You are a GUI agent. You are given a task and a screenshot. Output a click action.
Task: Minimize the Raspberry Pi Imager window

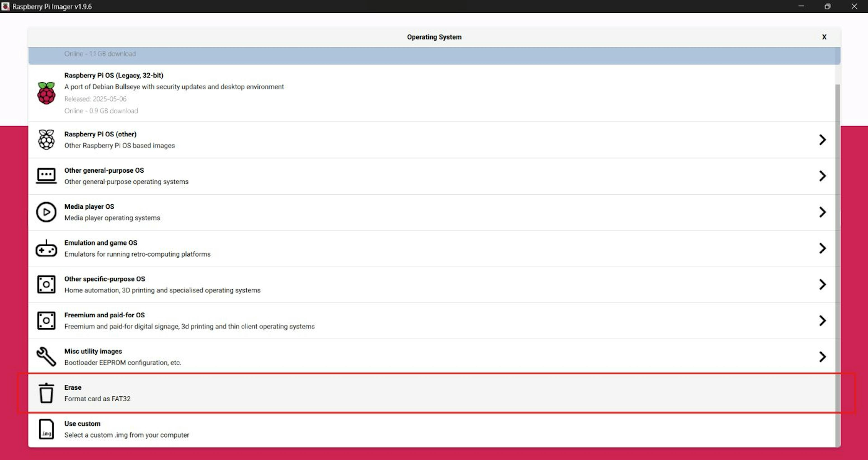click(x=801, y=6)
